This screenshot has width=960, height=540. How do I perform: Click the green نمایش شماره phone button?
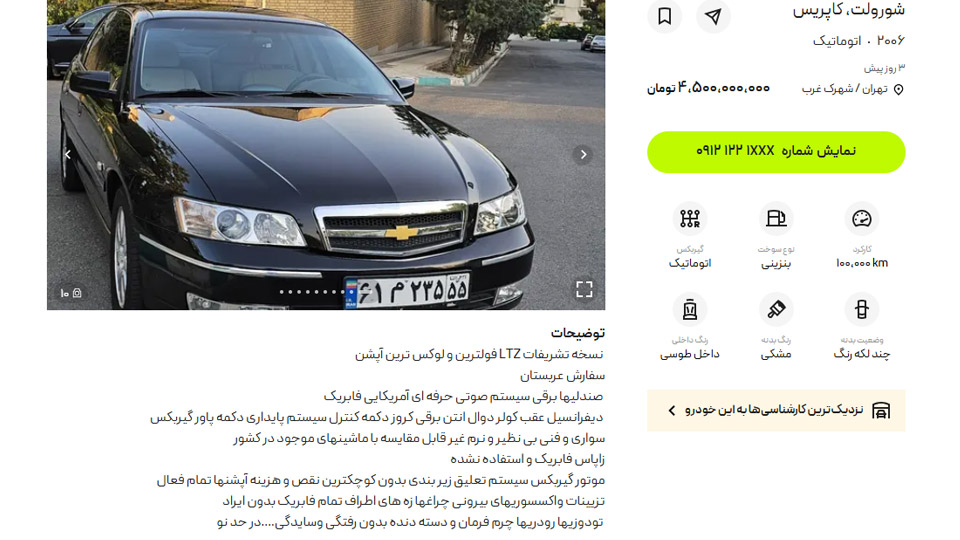(776, 152)
